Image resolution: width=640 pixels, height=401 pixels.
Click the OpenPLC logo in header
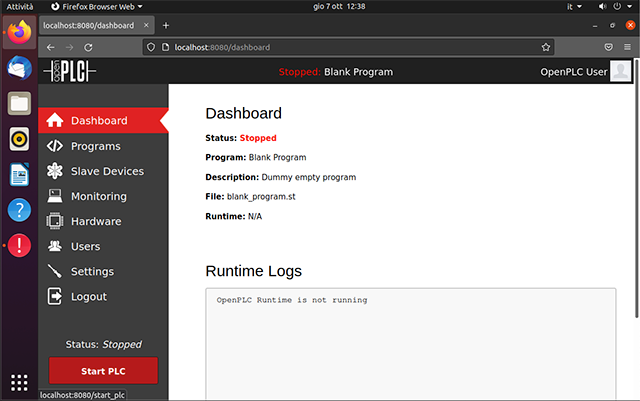(x=67, y=71)
